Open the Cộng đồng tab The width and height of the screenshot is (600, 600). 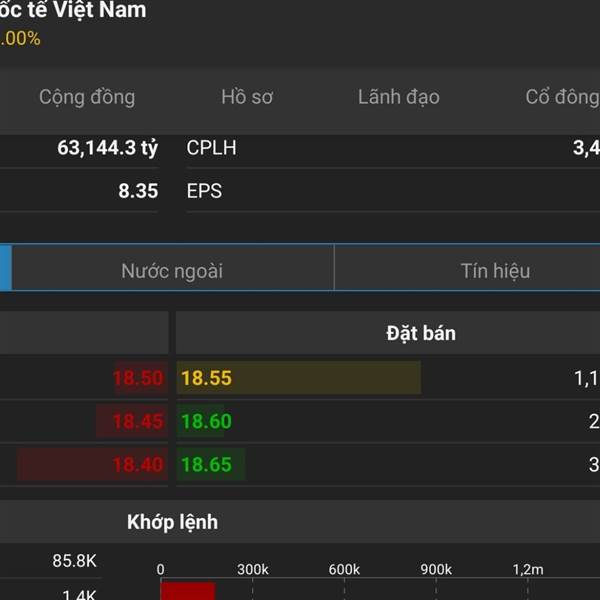tap(87, 97)
